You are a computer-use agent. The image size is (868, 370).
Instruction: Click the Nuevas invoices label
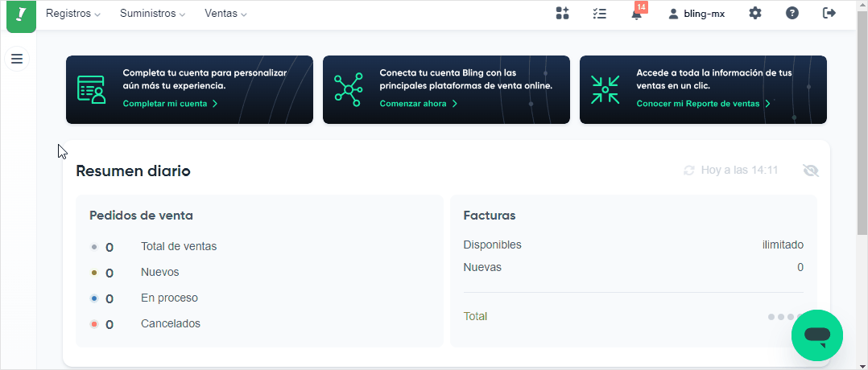point(482,267)
